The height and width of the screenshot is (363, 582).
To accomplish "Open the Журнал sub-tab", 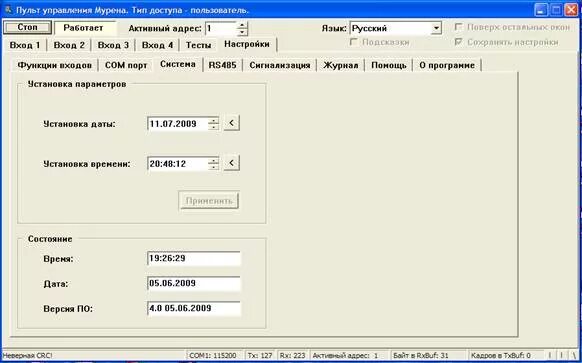I will [341, 65].
